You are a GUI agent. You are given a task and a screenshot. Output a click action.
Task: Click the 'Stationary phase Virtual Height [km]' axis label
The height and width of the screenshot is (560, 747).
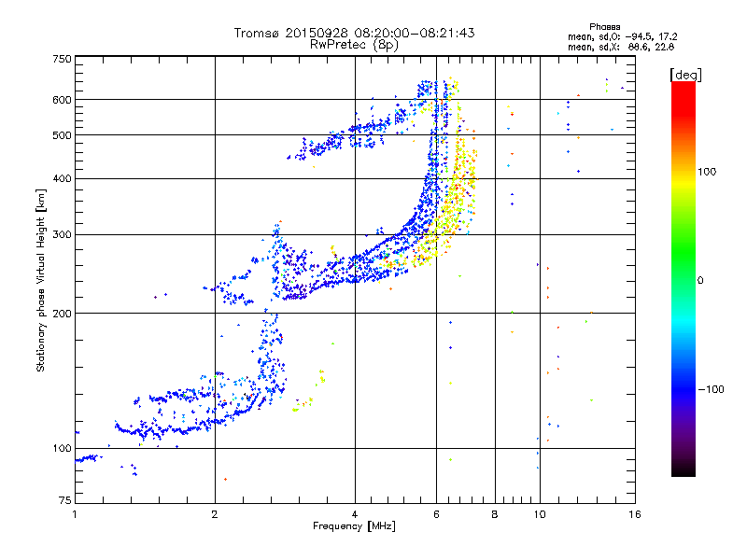40,280
